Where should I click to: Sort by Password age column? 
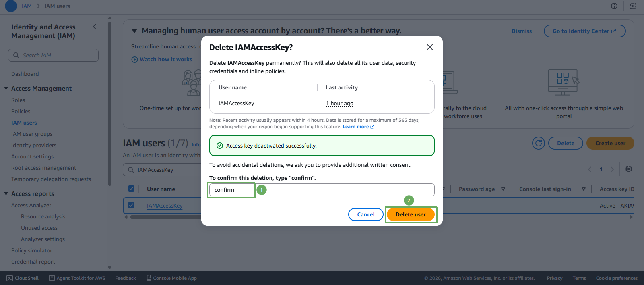(x=503, y=189)
